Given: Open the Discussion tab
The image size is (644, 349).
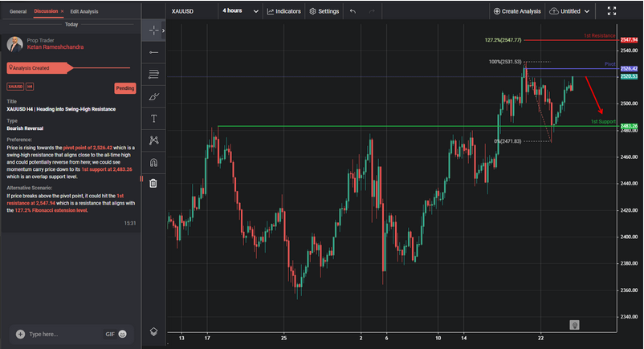Looking at the screenshot, I should pos(46,11).
